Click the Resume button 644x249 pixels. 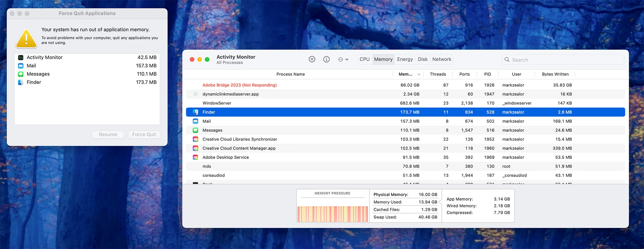(108, 135)
